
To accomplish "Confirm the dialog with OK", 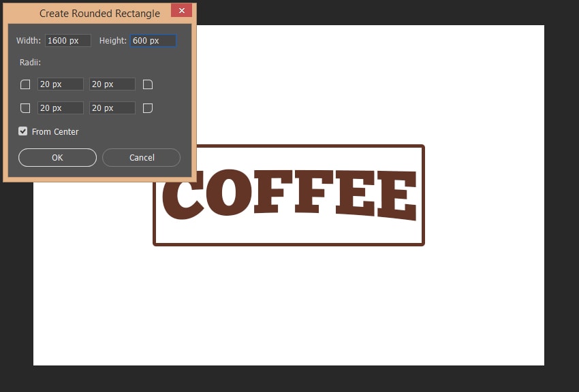I will coord(58,157).
